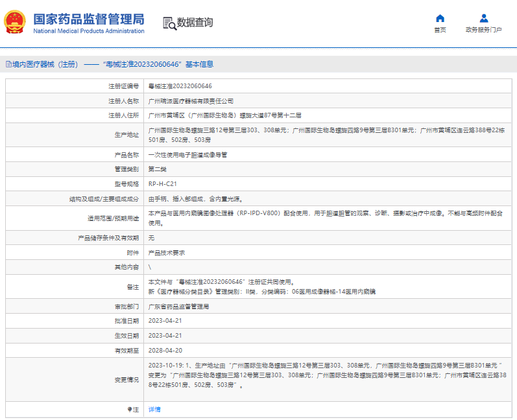Select 境内医疗器械（注册） breadcrumb text
Screen dimensions: 517x420
click(45, 64)
